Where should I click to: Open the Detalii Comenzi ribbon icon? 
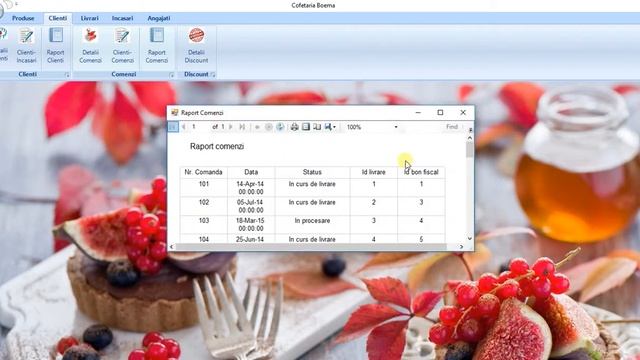click(x=90, y=45)
